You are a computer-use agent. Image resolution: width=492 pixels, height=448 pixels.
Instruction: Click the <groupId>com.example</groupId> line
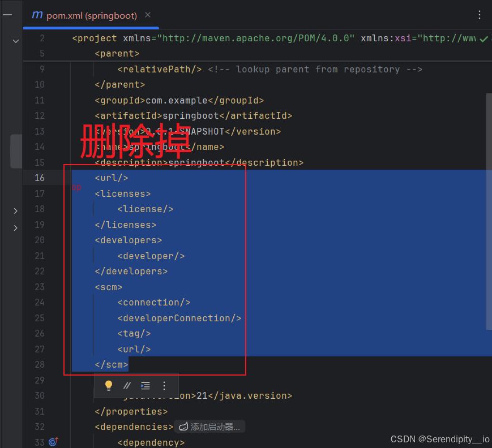tap(179, 100)
